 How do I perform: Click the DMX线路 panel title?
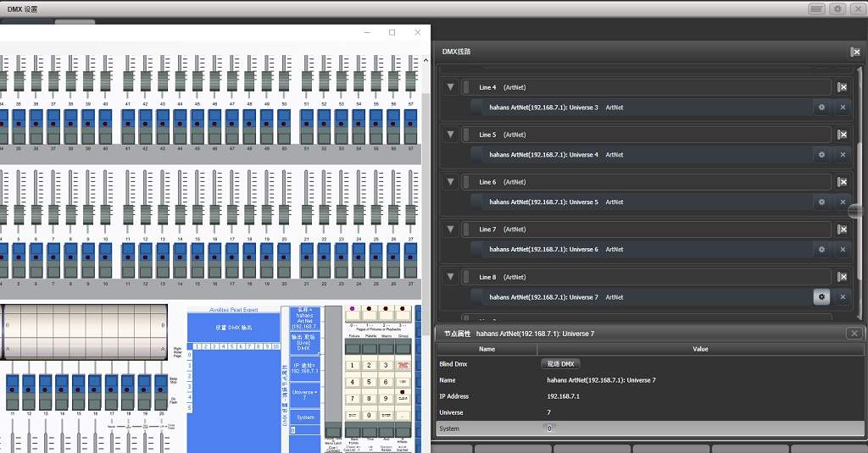point(456,52)
